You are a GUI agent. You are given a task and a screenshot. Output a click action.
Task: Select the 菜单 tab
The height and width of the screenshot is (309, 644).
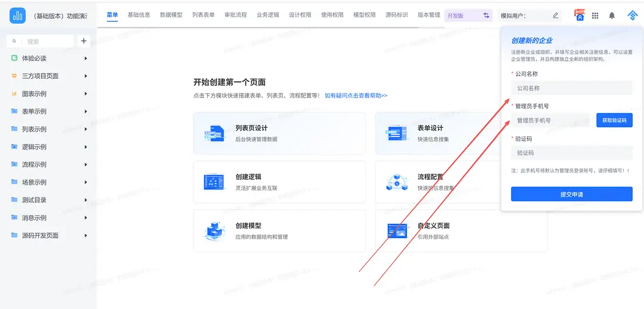coord(112,15)
